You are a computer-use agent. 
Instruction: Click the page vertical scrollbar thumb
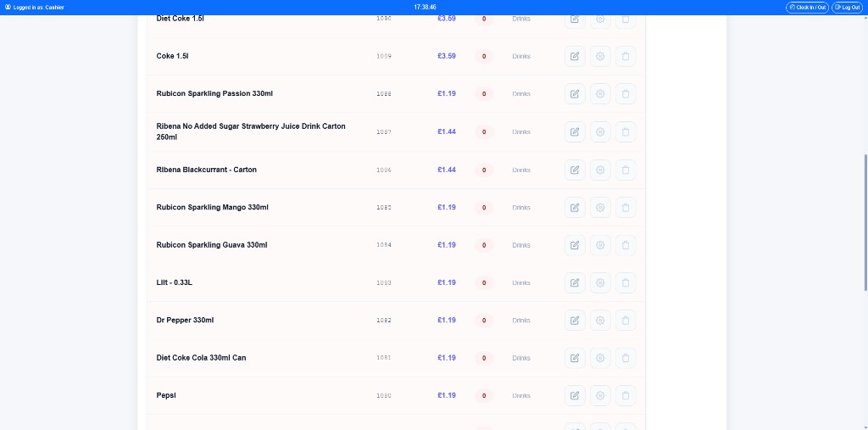(x=865, y=222)
